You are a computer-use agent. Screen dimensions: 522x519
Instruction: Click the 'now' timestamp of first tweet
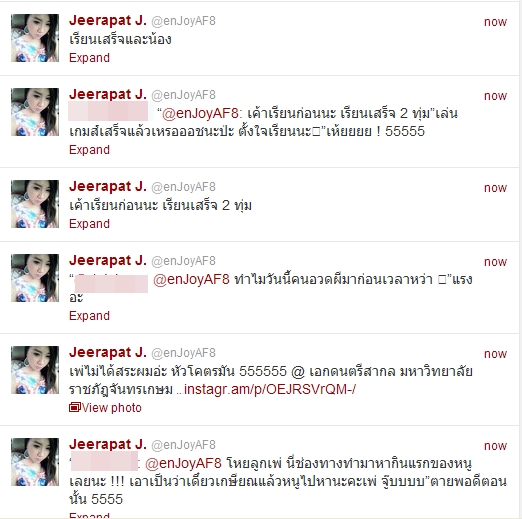[x=495, y=22]
